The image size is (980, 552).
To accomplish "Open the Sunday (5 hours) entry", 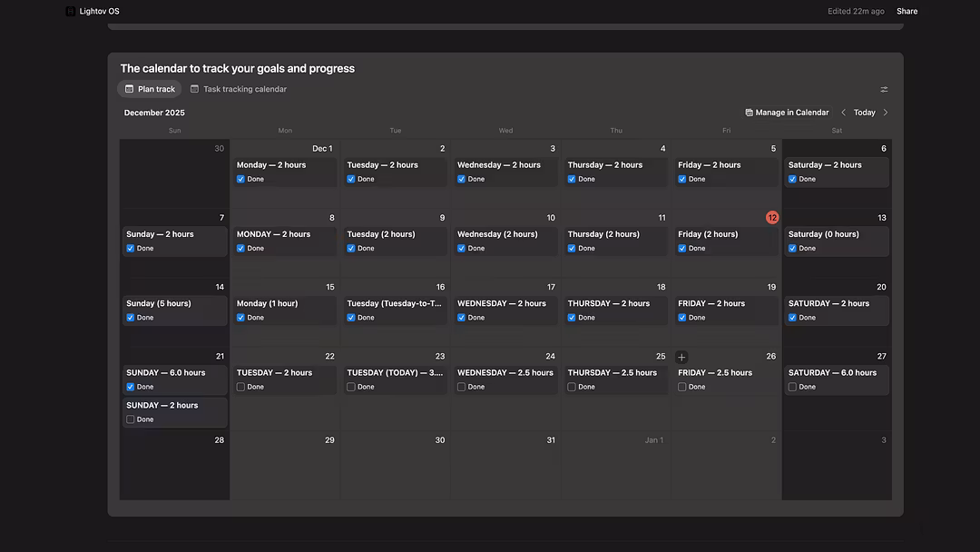I will (159, 303).
